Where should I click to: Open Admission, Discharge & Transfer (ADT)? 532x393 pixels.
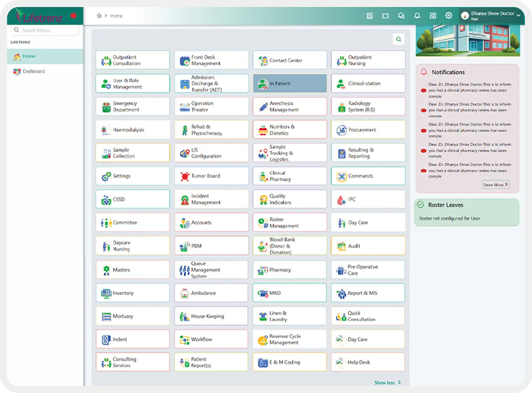(x=211, y=83)
